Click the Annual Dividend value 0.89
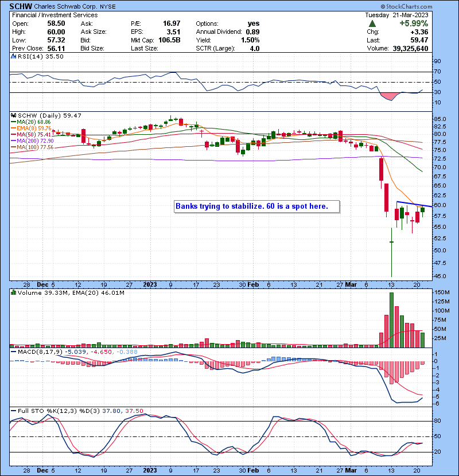This screenshot has width=459, height=476. point(253,32)
